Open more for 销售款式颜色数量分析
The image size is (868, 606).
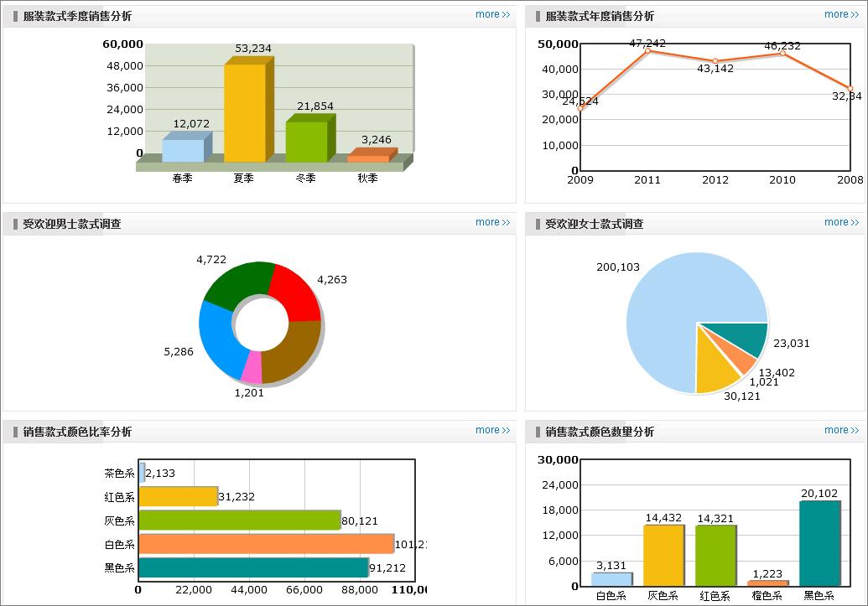click(x=840, y=430)
